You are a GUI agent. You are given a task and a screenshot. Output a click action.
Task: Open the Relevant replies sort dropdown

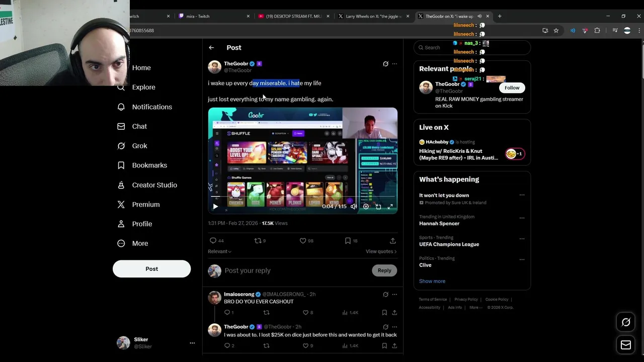click(x=219, y=251)
